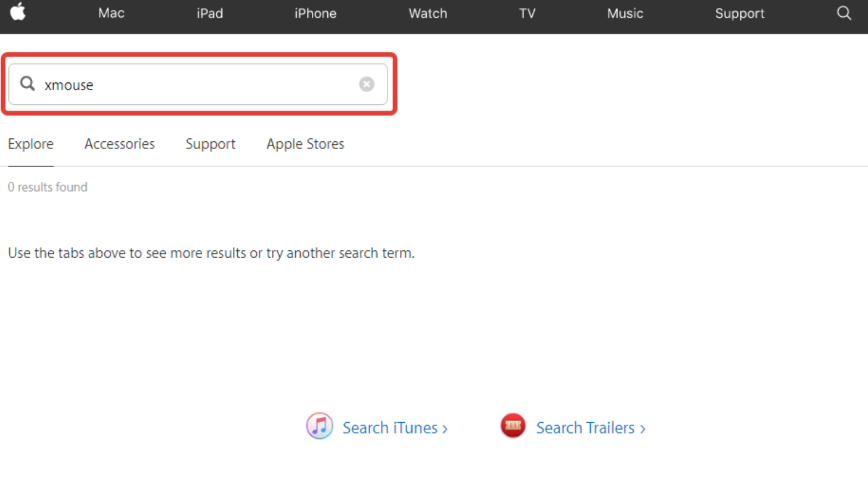The width and height of the screenshot is (868, 489).
Task: Click the Apple logo in navigation bar
Action: pyautogui.click(x=18, y=13)
